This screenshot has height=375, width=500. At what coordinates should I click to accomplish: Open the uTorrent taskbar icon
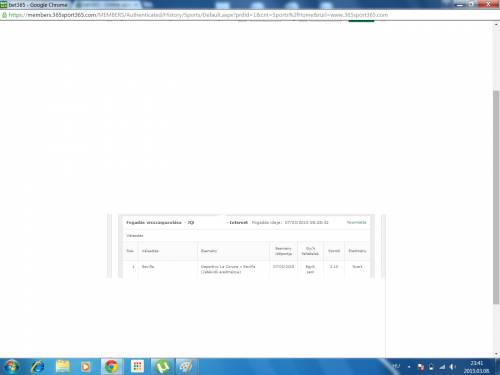tap(162, 367)
